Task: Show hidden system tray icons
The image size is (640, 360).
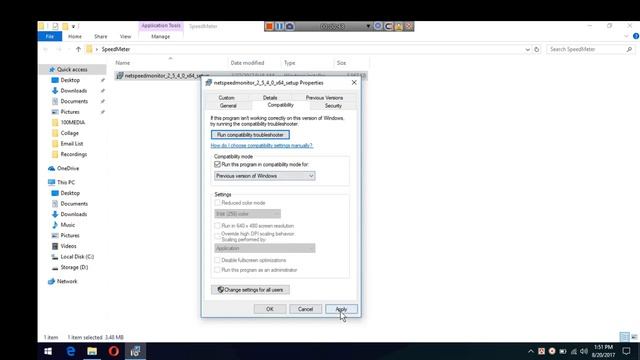Action: (531, 351)
